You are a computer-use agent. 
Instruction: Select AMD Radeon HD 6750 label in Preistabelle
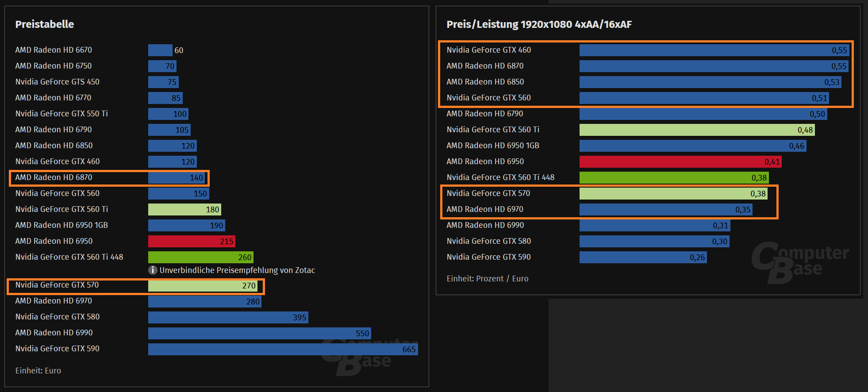click(54, 66)
